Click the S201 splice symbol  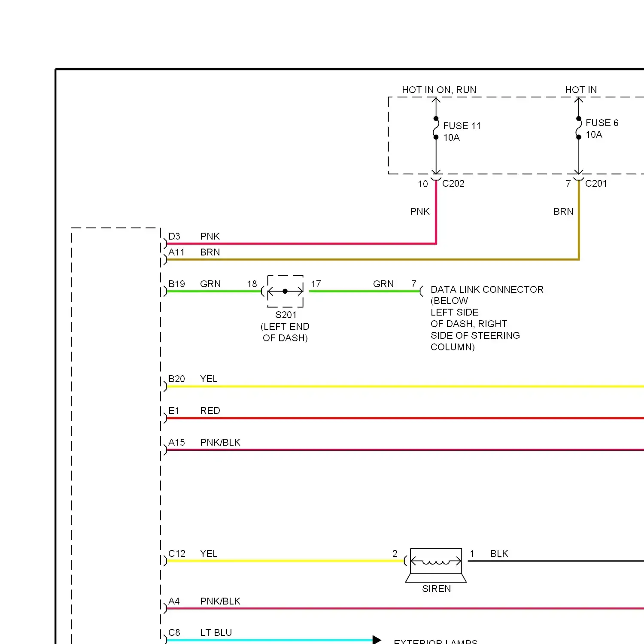[x=286, y=292]
